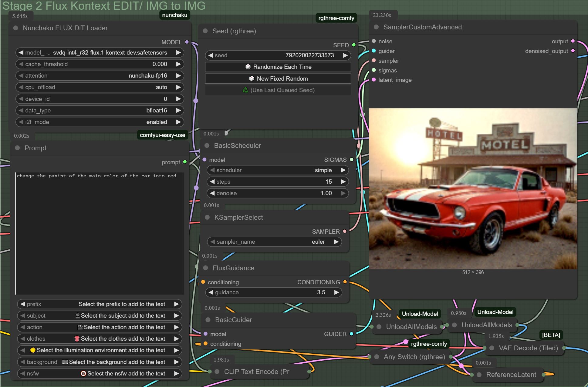Click the sigmas input socket

tap(374, 70)
